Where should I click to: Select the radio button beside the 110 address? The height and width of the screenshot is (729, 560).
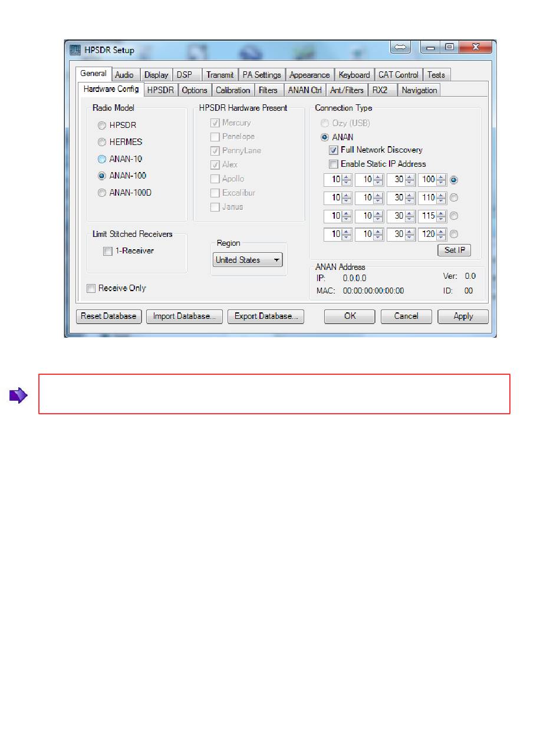tap(454, 198)
